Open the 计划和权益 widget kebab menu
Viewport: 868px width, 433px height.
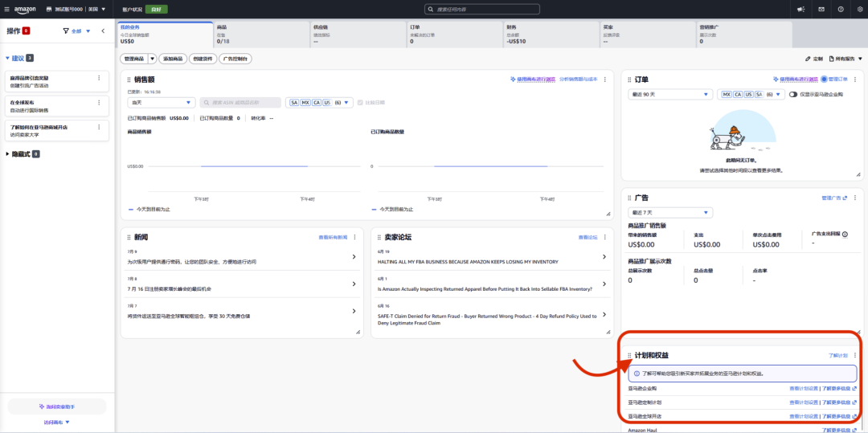[x=854, y=355]
